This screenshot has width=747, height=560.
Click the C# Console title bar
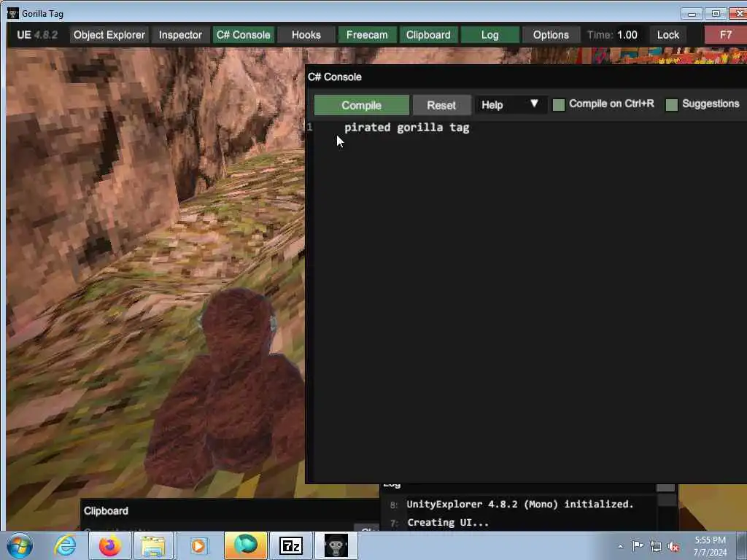click(526, 77)
